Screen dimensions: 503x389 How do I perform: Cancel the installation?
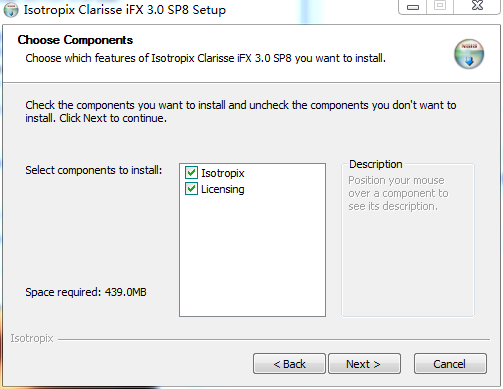[450, 364]
